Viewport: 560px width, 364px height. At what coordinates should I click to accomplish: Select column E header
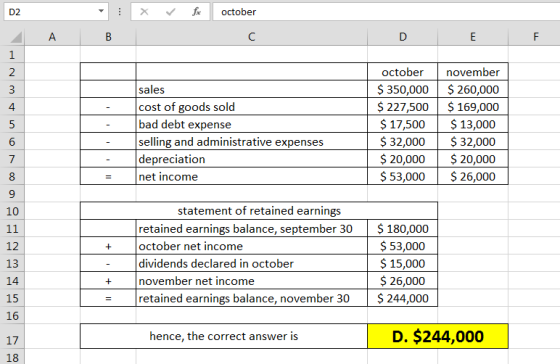click(x=472, y=37)
